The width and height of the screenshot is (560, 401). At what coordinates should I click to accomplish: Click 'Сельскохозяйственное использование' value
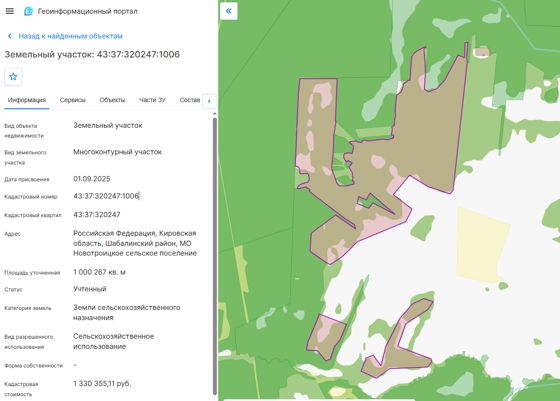114,341
